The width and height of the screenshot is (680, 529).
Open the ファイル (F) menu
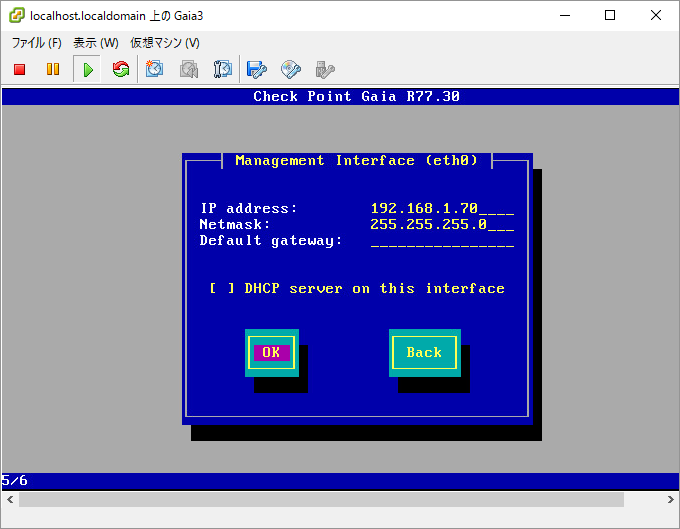pos(36,42)
